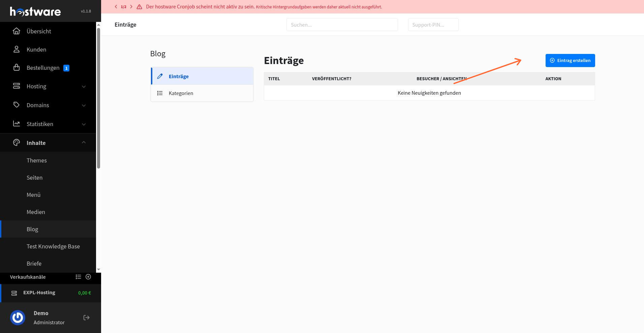Image resolution: width=644 pixels, height=333 pixels.
Task: Click the sidebar scrollbar thumb
Action: point(98,98)
